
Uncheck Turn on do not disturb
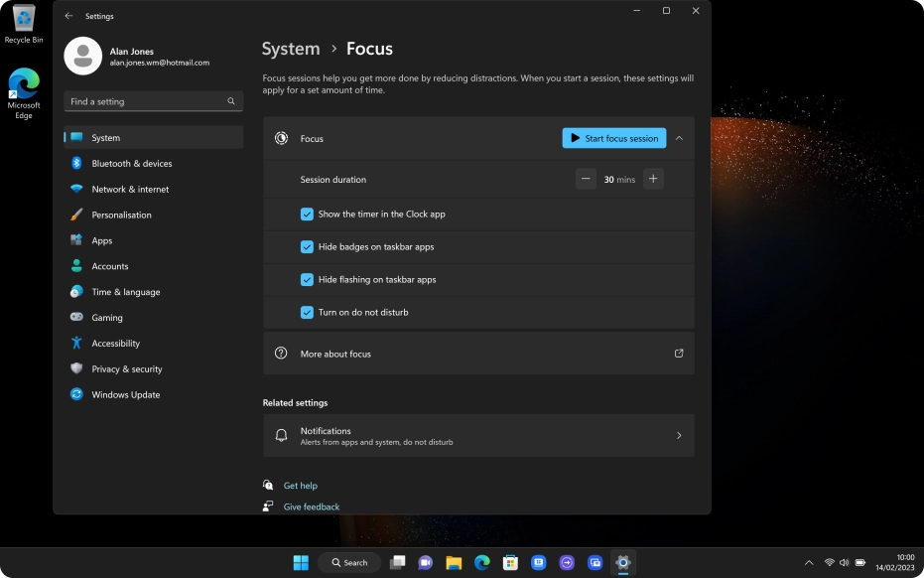tap(307, 312)
